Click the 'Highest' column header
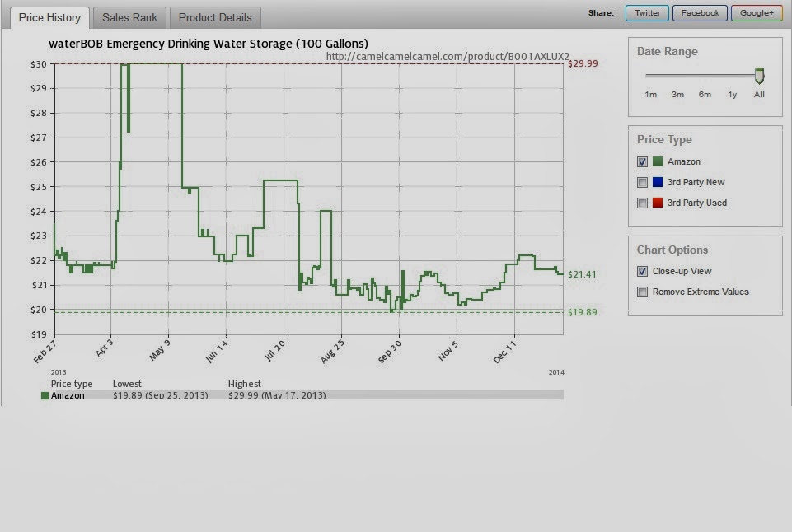Screen dimensions: 792x532 tap(245, 384)
